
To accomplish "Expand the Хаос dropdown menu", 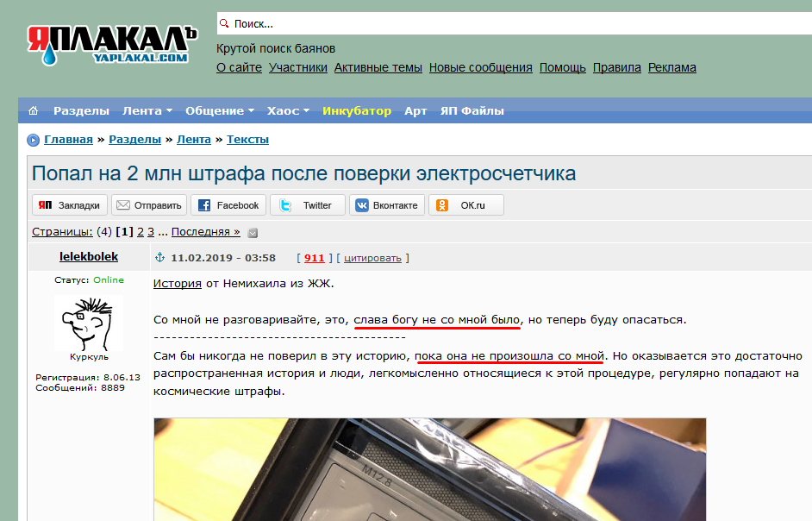I will (288, 111).
